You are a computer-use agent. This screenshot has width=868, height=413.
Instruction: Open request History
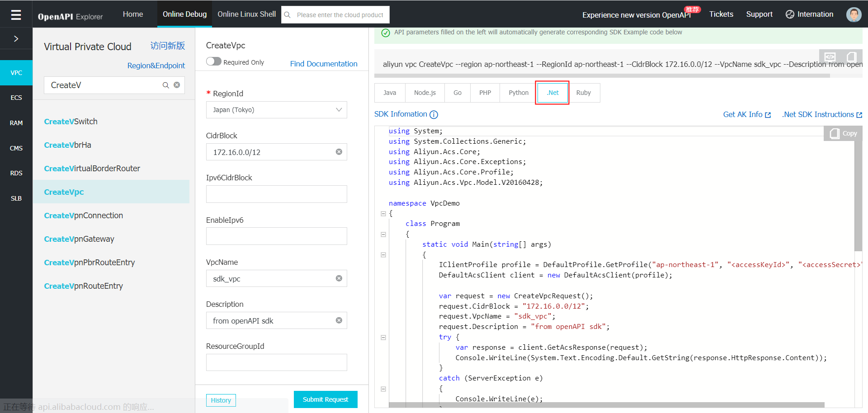pos(221,400)
